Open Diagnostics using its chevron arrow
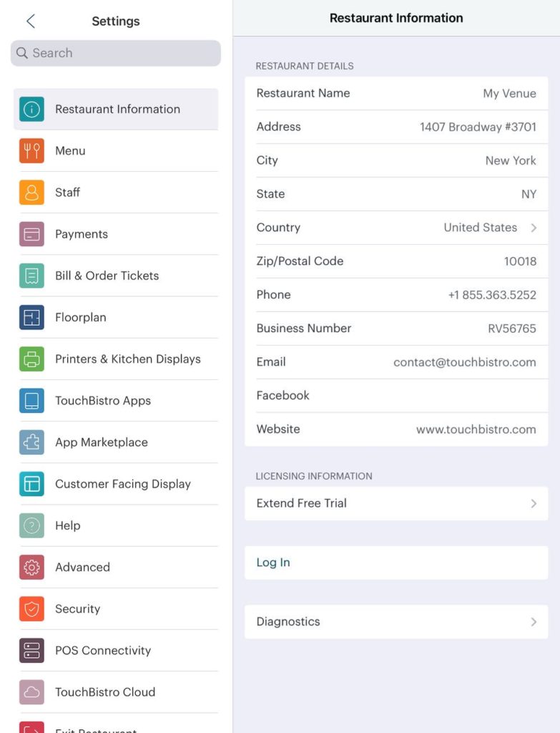This screenshot has height=733, width=560. (534, 622)
